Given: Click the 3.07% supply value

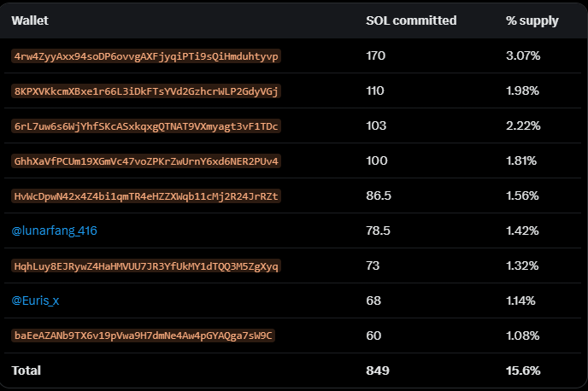Looking at the screenshot, I should pyautogui.click(x=523, y=55).
